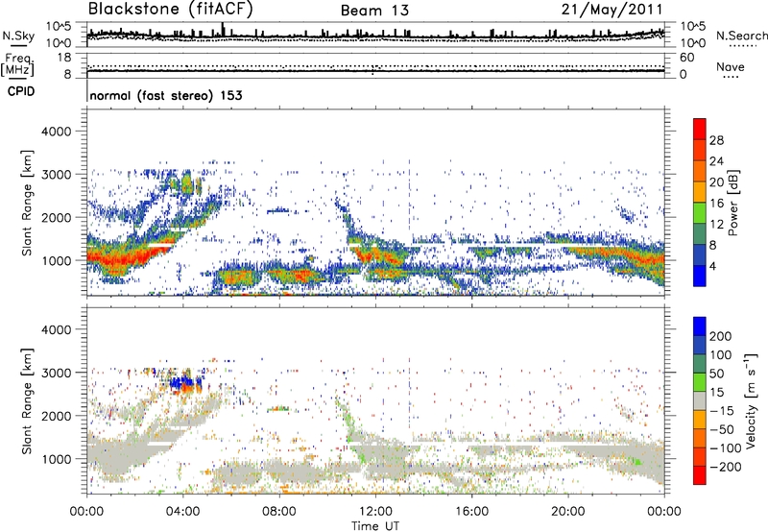Click the 'N.Search' legend label
The image size is (768, 532).
pyautogui.click(x=741, y=36)
